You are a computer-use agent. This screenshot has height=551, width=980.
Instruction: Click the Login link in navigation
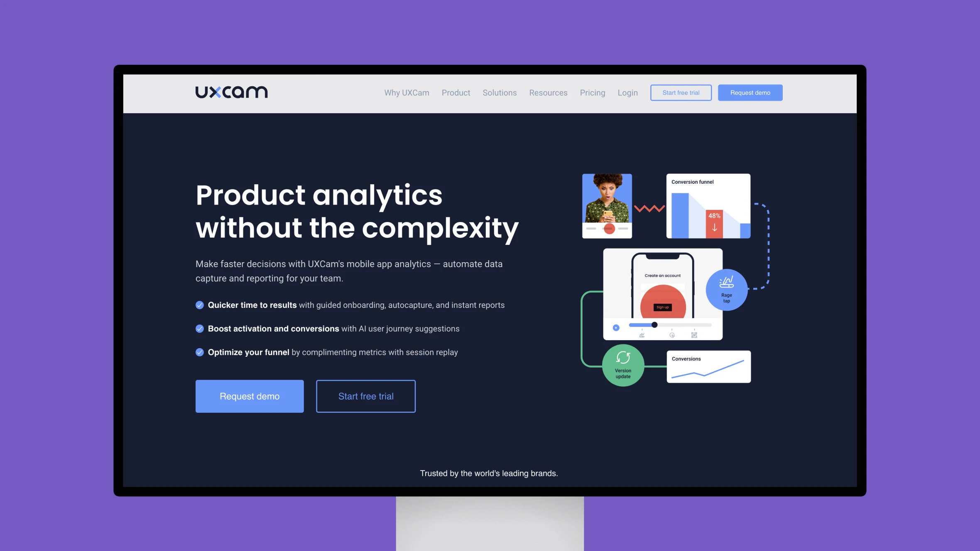pos(627,93)
